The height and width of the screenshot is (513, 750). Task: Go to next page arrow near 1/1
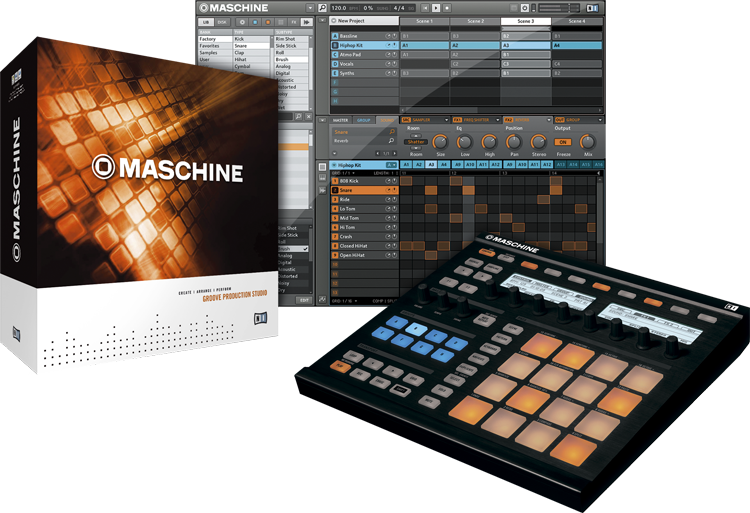coord(394,153)
